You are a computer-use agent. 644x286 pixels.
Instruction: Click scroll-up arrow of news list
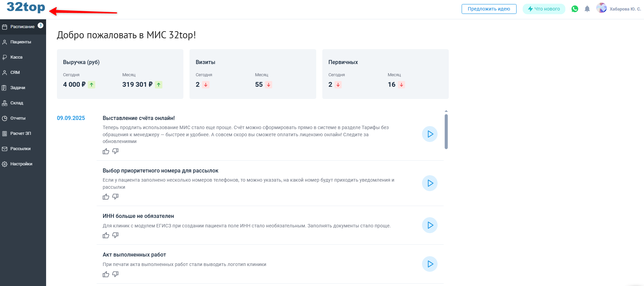(446, 111)
